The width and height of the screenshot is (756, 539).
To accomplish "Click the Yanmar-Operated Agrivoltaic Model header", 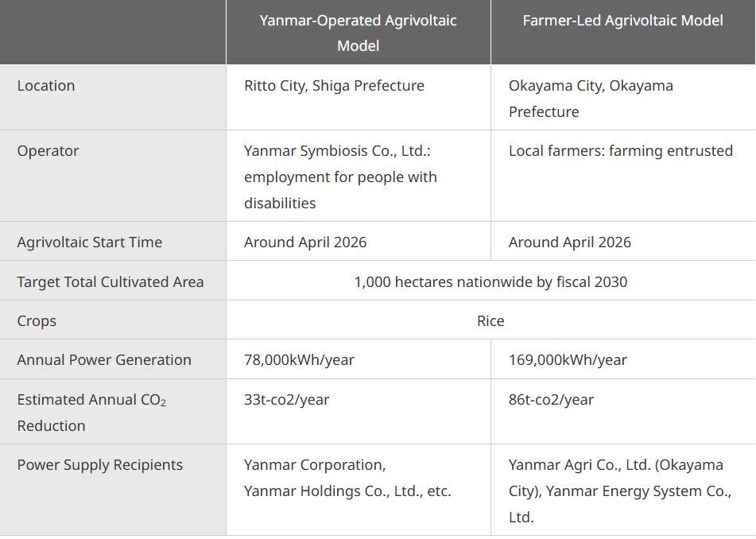I will 358,33.
